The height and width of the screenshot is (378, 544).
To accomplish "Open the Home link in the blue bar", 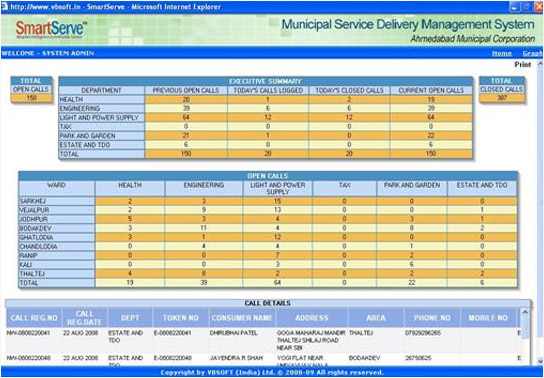I will (x=502, y=53).
